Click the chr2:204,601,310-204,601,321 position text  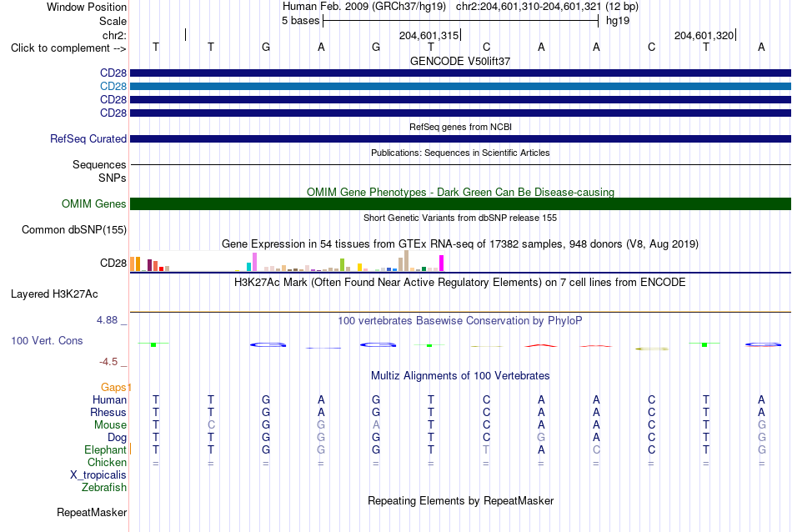[x=529, y=7]
